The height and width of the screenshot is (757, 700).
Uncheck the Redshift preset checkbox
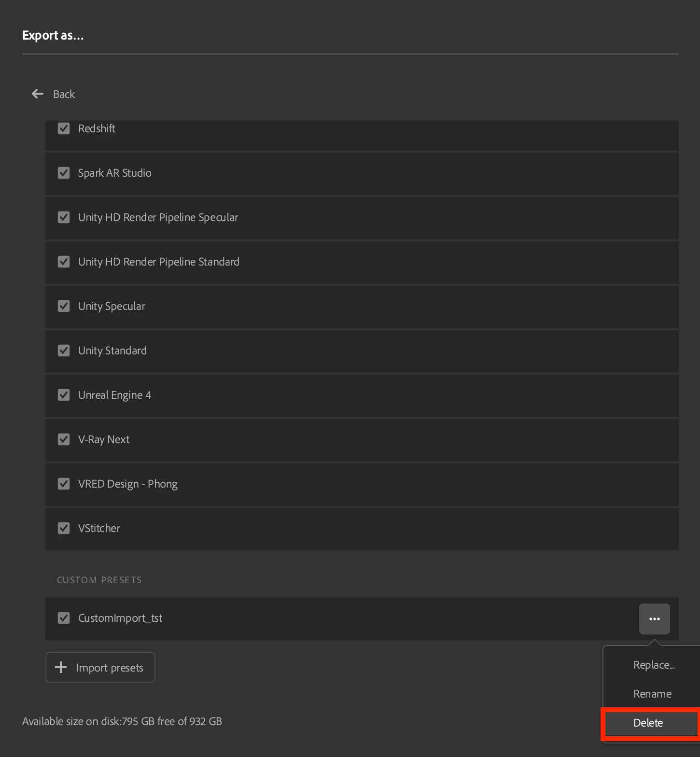pyautogui.click(x=64, y=128)
